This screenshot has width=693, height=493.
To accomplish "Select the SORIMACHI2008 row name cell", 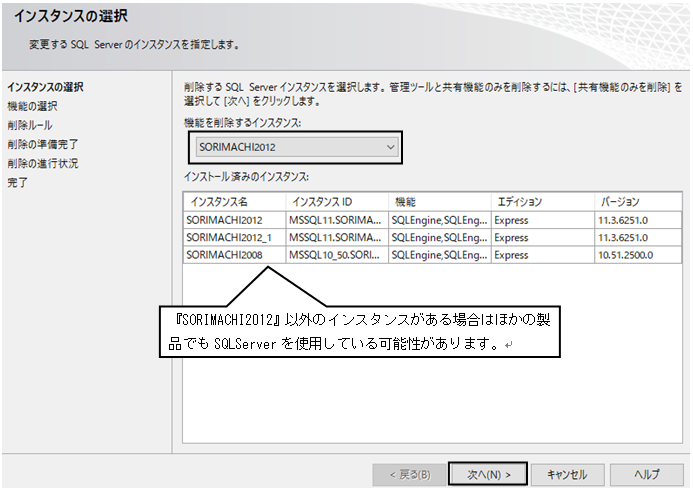I will pos(235,255).
